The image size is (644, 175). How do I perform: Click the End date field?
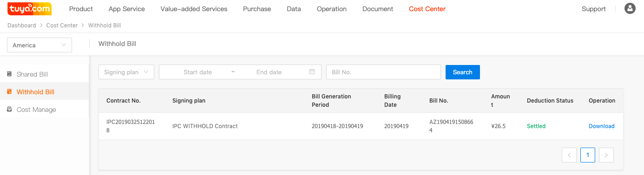coord(269,72)
